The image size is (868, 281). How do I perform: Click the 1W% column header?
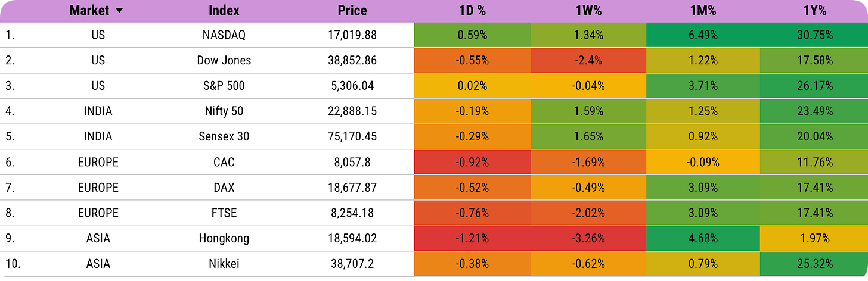(588, 11)
